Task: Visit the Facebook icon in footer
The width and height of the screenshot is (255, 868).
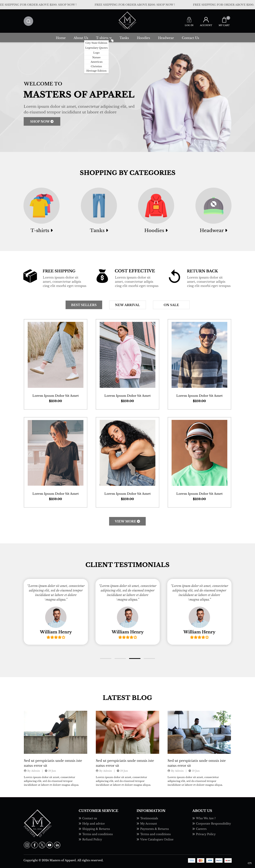Action: click(x=34, y=845)
